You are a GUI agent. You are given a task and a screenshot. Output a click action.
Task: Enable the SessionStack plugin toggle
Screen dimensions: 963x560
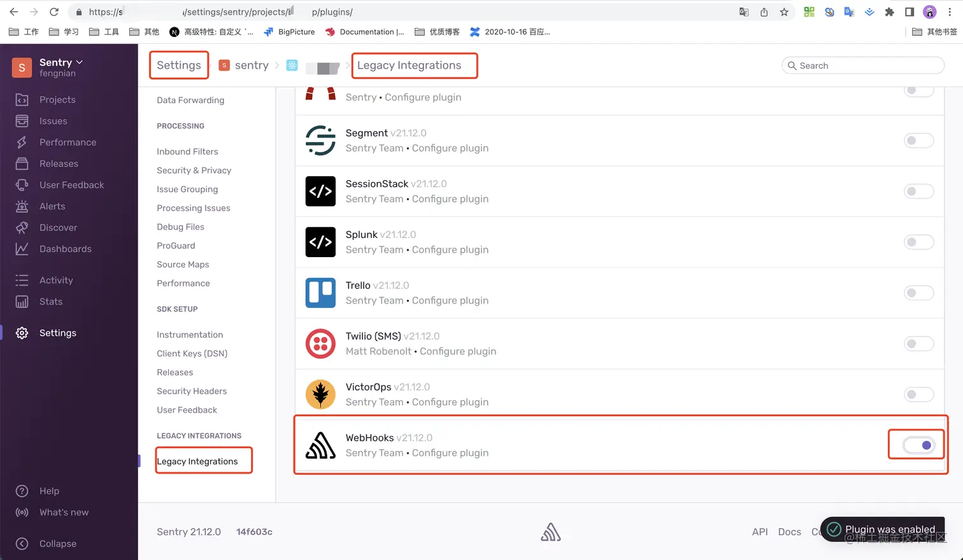coord(918,191)
